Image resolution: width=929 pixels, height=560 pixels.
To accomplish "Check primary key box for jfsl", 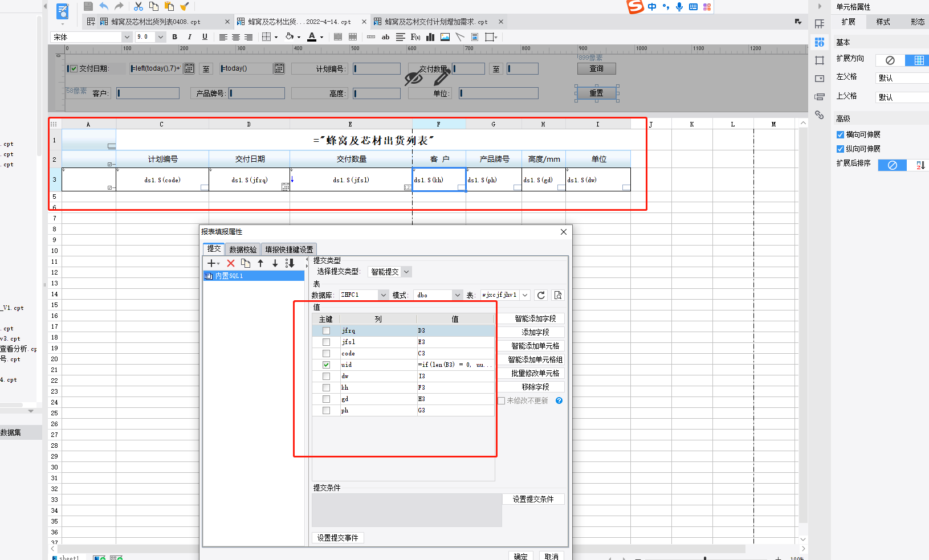I will (326, 342).
